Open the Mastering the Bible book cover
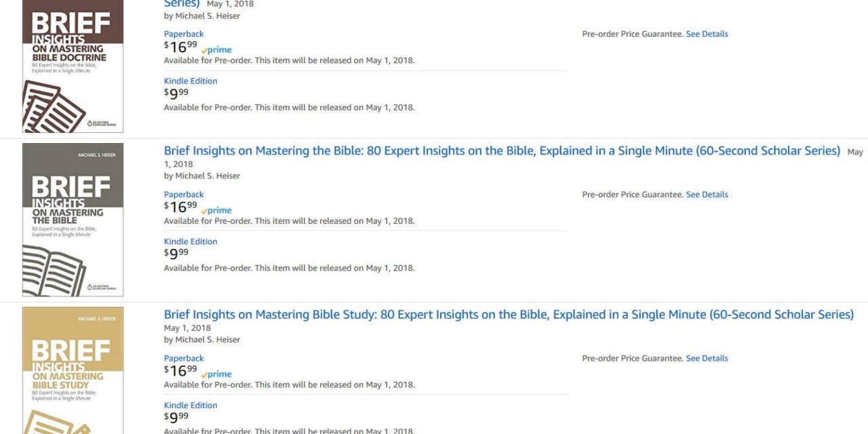The height and width of the screenshot is (434, 868). 73,220
